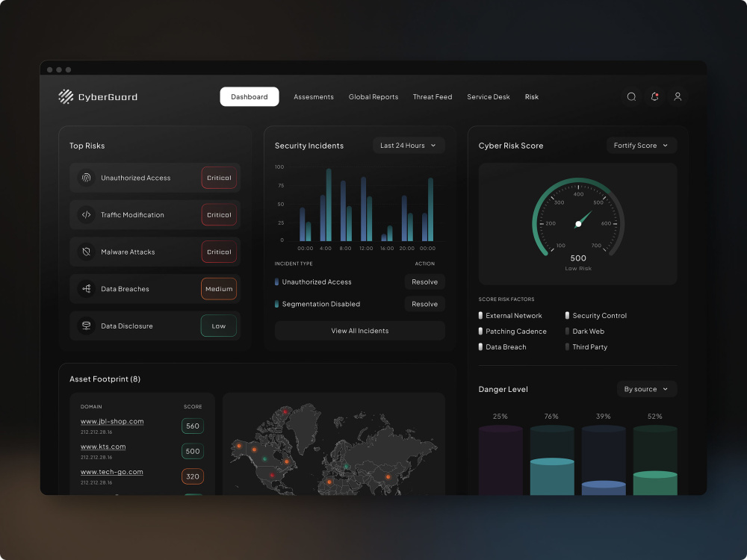This screenshot has width=747, height=560.
Task: Click the 25% danger level cylinder
Action: [x=500, y=460]
